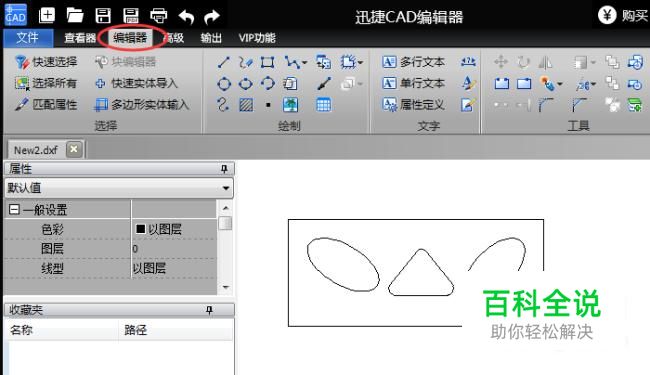Click the black 色彩 color swatch

tap(141, 229)
